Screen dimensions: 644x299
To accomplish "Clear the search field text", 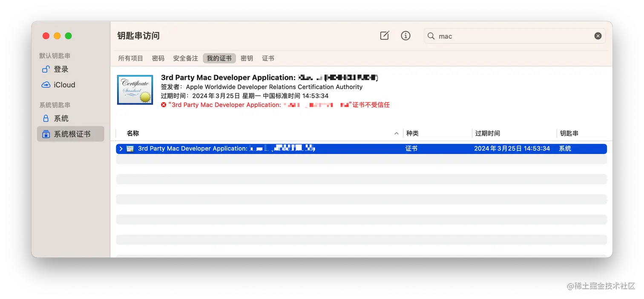I will (598, 36).
